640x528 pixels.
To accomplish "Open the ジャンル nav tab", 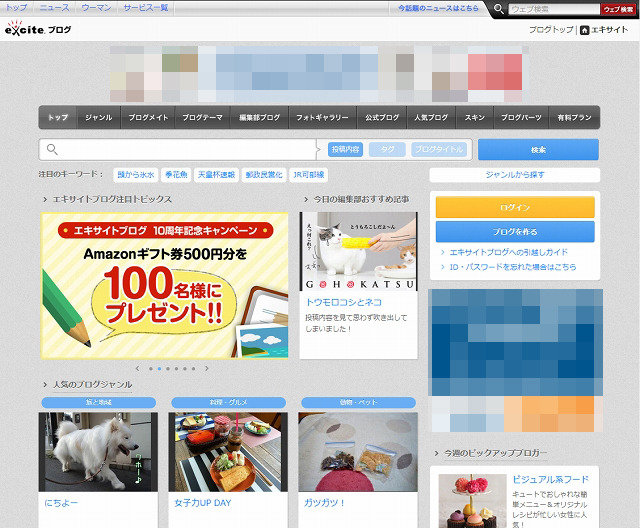I will pyautogui.click(x=98, y=117).
